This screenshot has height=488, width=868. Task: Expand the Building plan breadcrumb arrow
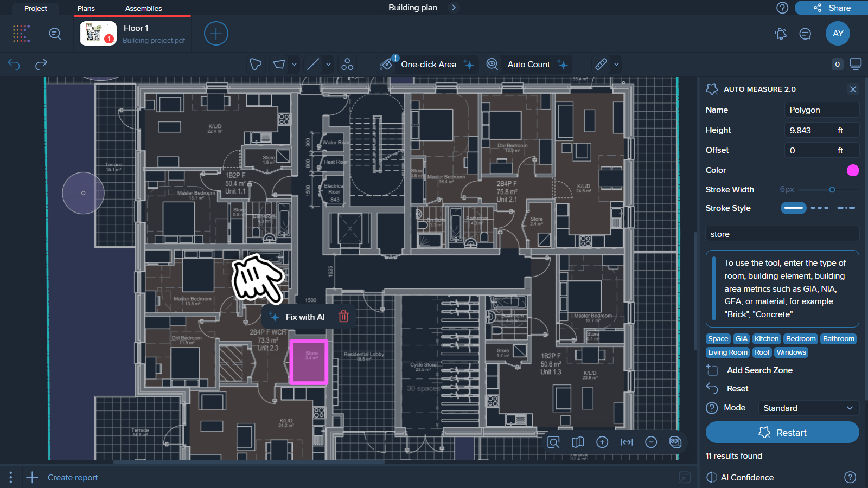click(x=454, y=8)
